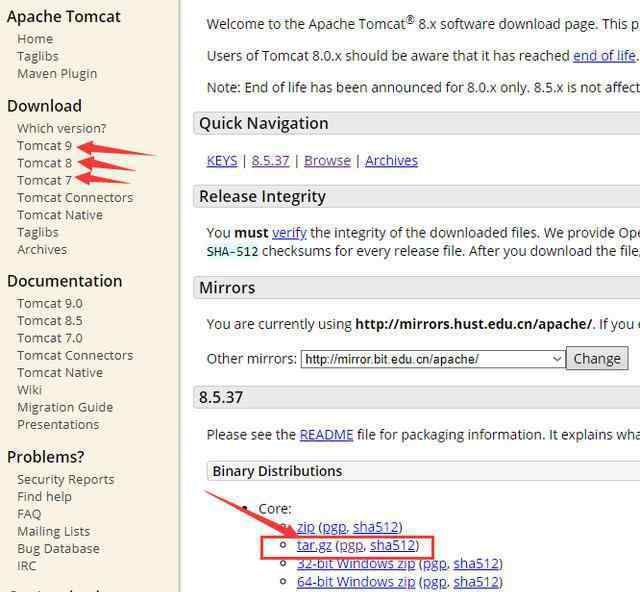Open Taglib under Apache Tomcat section

[x=38, y=56]
